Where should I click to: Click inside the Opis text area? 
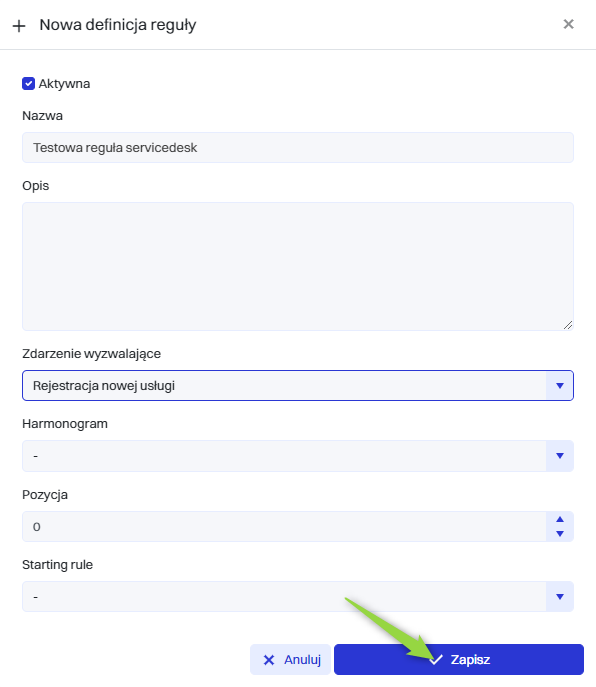(x=298, y=266)
